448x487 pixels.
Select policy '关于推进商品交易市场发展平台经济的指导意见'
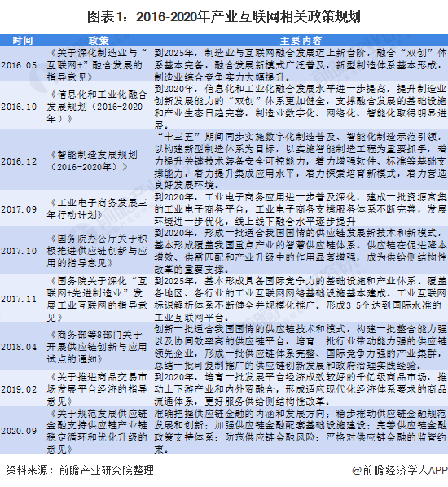click(97, 389)
